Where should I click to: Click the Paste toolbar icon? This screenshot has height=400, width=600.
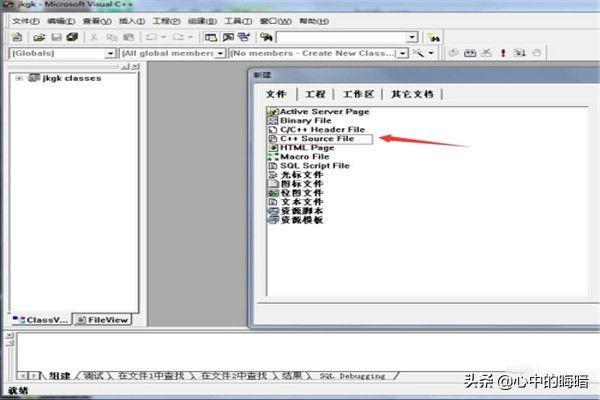pos(129,37)
